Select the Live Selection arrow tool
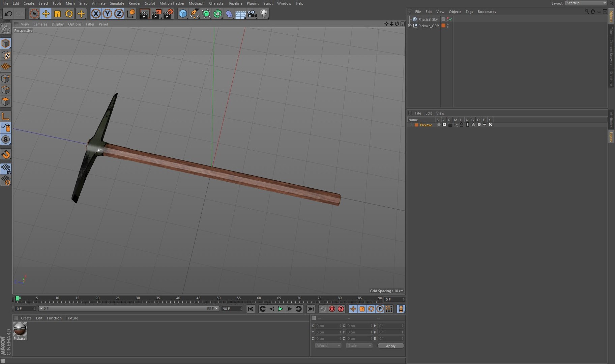Image resolution: width=615 pixels, height=364 pixels. [34, 14]
